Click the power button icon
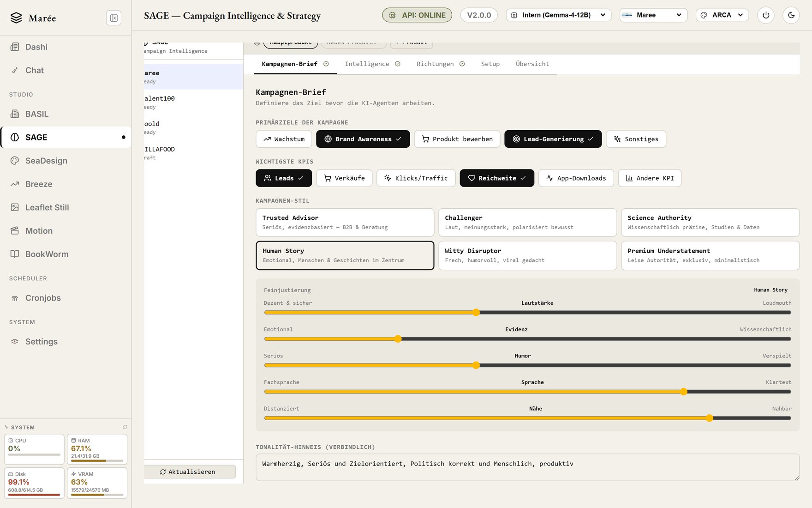Screen dimensions: 812x508 [x=766, y=15]
